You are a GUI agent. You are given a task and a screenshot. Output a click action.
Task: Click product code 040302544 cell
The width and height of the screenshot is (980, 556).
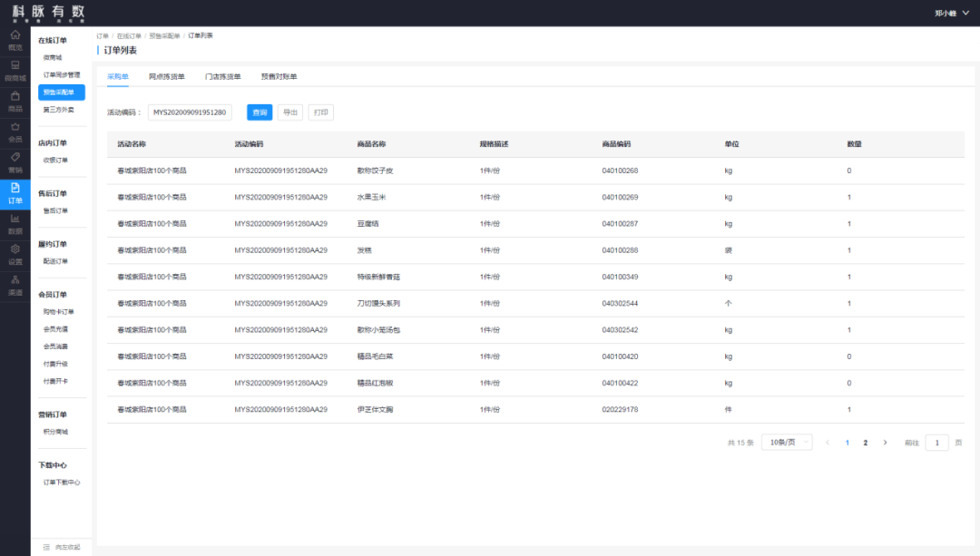pyautogui.click(x=620, y=304)
